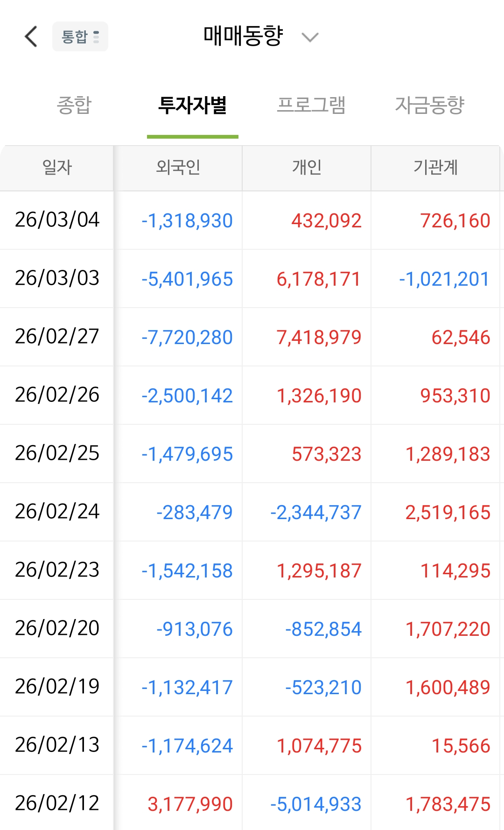
Task: Tap the 기관계 column header
Action: pos(435,167)
